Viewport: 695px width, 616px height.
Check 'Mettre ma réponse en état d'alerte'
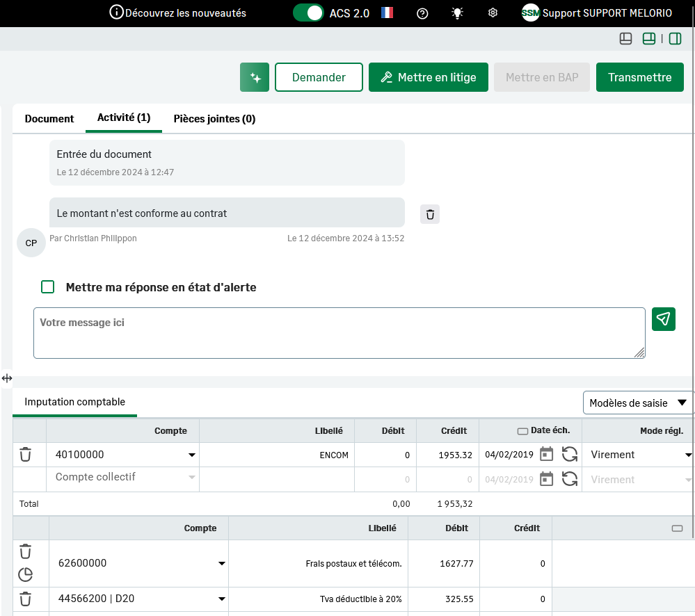pos(48,287)
